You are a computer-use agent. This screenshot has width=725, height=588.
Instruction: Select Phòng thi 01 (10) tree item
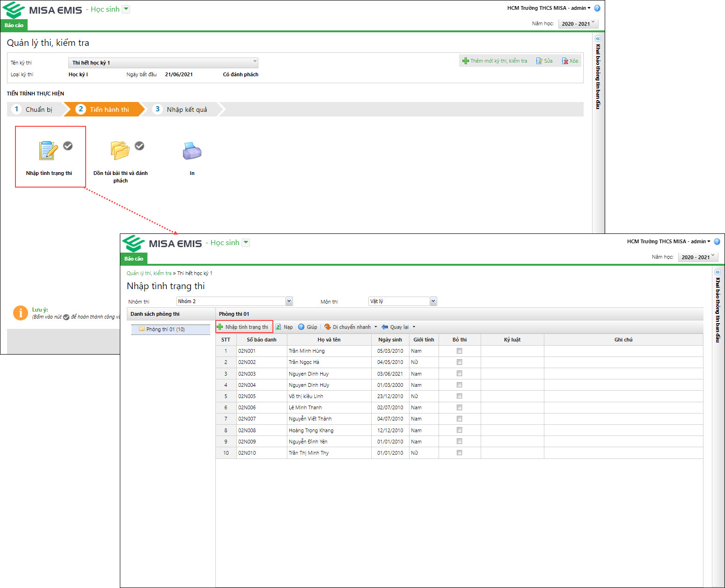click(171, 329)
